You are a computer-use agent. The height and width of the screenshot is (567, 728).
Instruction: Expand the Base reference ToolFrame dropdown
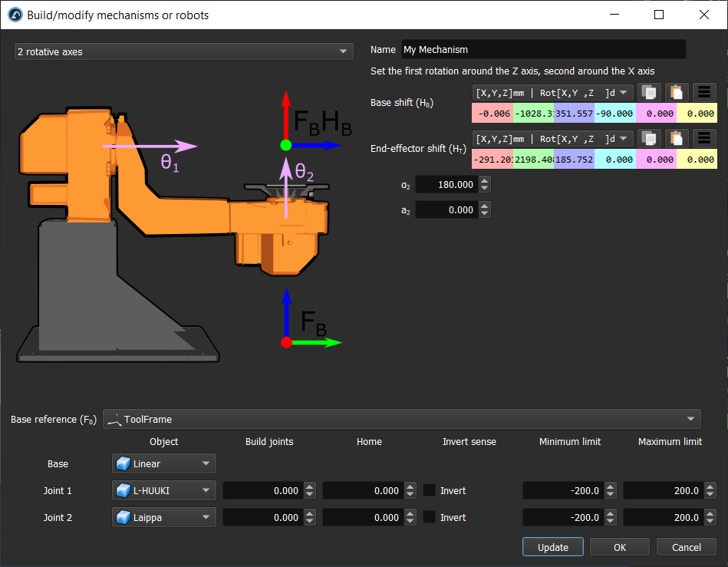point(401,419)
